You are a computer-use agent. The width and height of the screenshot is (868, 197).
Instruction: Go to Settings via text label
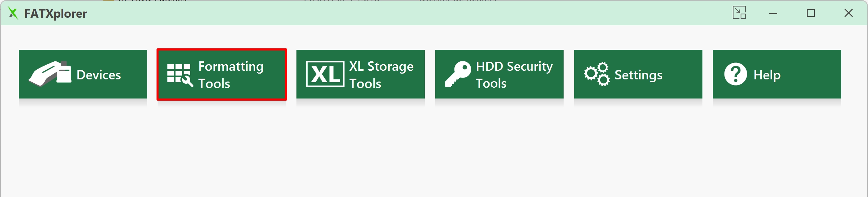tap(638, 75)
